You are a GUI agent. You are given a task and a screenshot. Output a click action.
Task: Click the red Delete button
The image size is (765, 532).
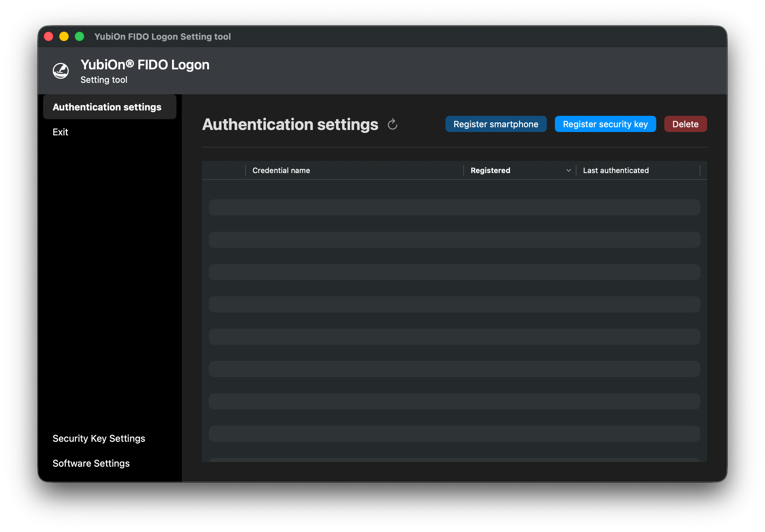coord(685,124)
